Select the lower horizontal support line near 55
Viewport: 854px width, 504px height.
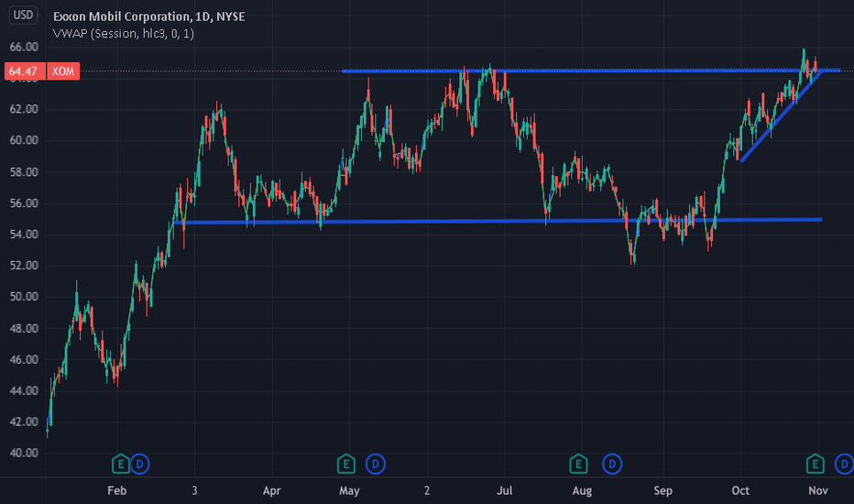(498, 221)
